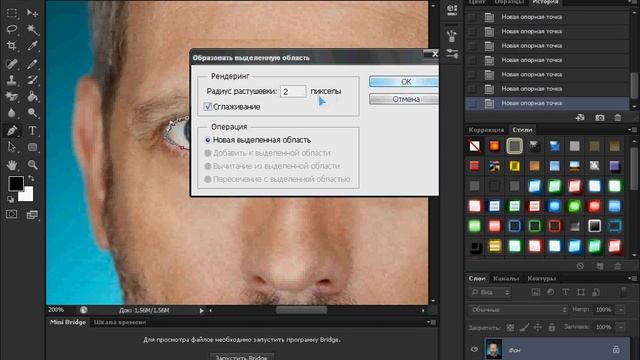This screenshot has width=640, height=360.
Task: Edit the Радиус растушевки value field
Action: [x=293, y=91]
